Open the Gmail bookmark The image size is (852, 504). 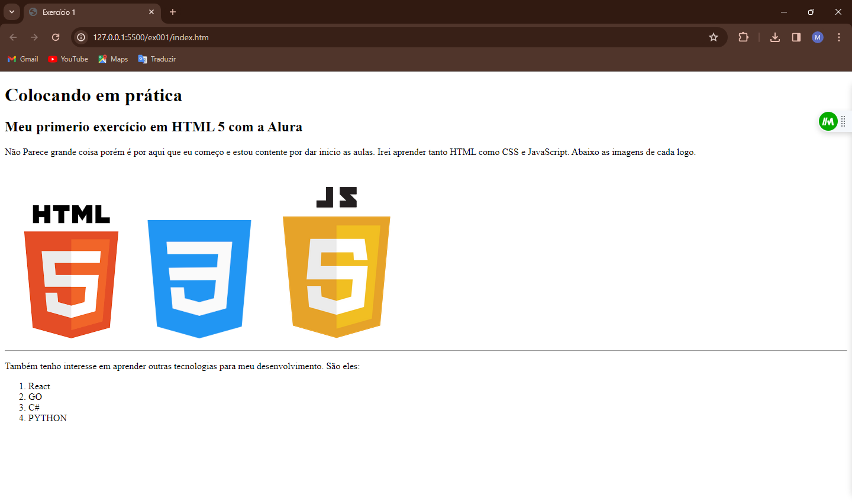22,59
